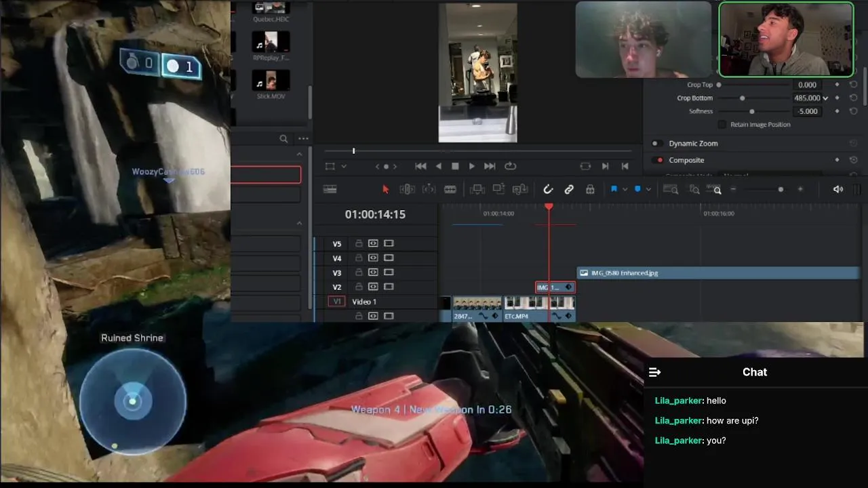This screenshot has height=488, width=868.
Task: Click the Overwrite Clip toolbar icon
Action: tap(498, 190)
